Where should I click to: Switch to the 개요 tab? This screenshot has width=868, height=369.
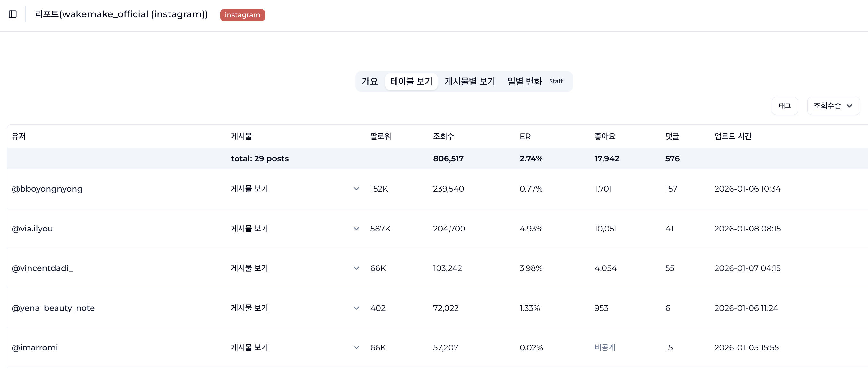(370, 81)
